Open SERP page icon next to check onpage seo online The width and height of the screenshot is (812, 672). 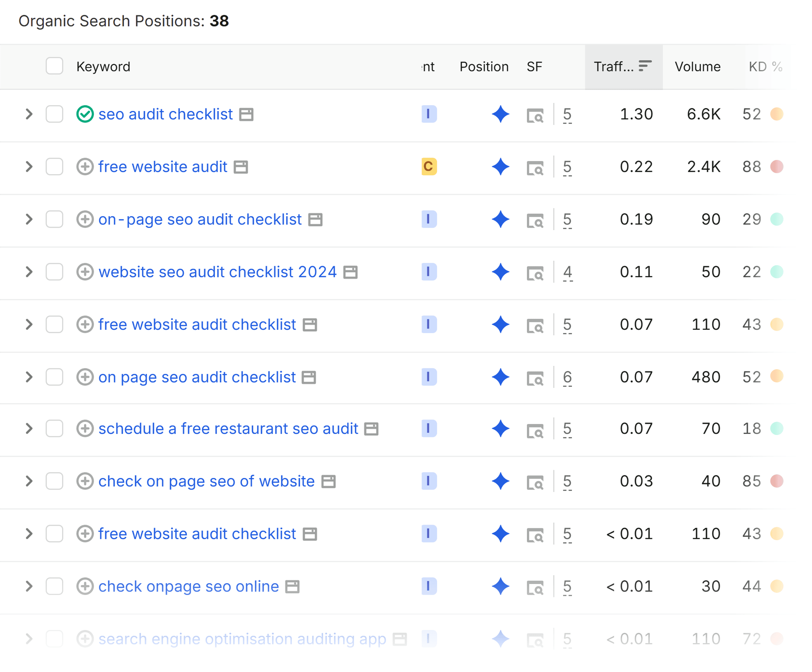point(292,587)
